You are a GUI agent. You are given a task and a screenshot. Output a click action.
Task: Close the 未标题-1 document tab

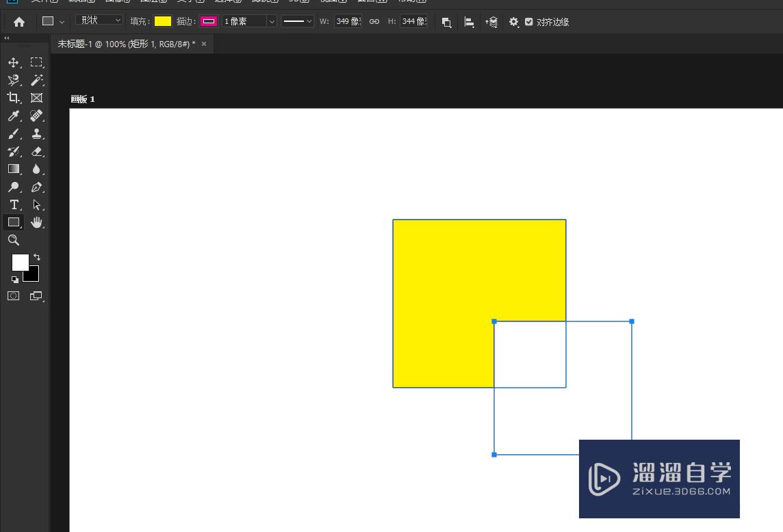pos(204,44)
